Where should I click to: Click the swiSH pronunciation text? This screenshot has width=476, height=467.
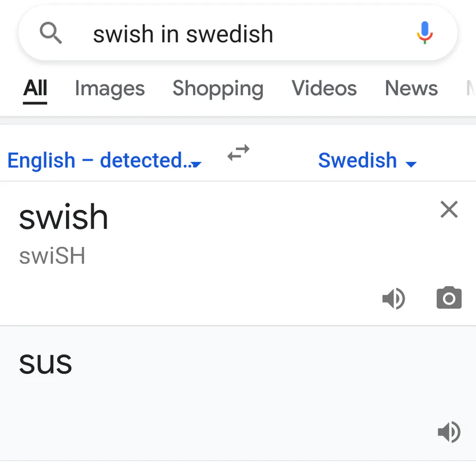pyautogui.click(x=52, y=257)
